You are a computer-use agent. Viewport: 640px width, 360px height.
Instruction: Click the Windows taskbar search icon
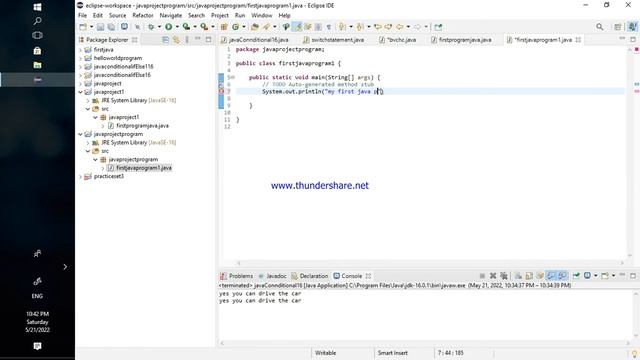click(x=37, y=21)
